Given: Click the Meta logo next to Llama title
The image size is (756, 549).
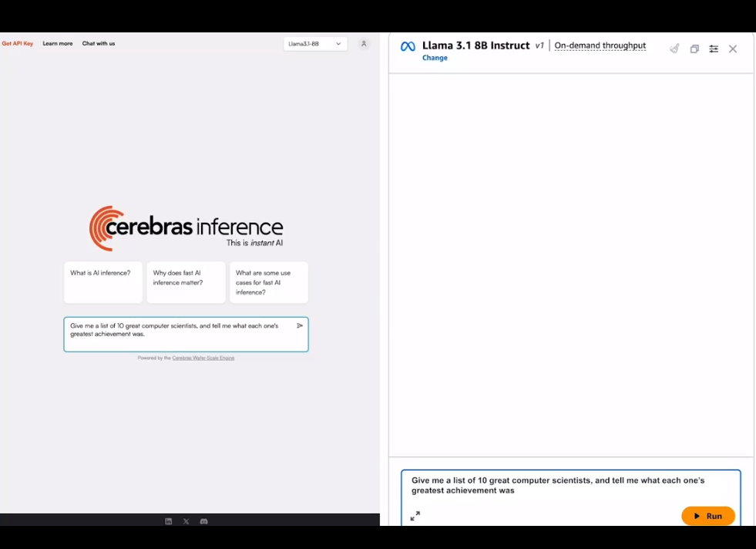Looking at the screenshot, I should click(408, 46).
